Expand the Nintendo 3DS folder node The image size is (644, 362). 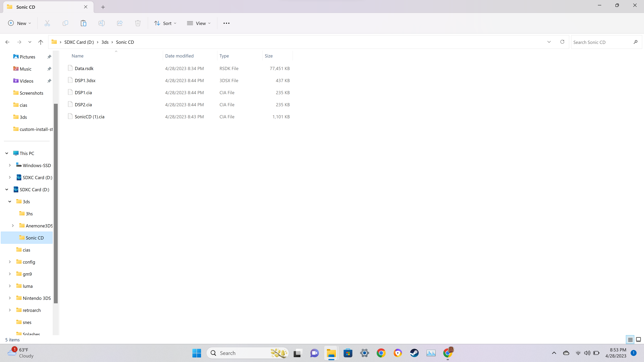[x=10, y=298]
